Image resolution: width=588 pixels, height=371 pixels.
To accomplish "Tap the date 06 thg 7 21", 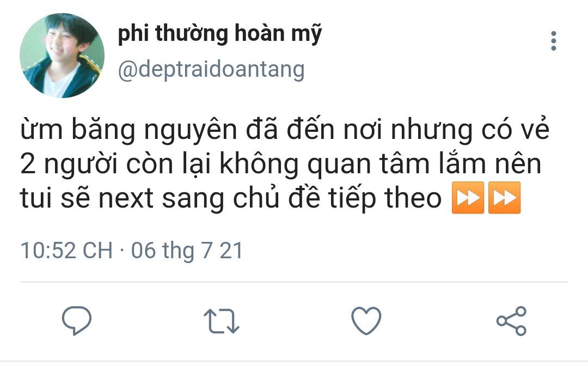I will coord(187,251).
